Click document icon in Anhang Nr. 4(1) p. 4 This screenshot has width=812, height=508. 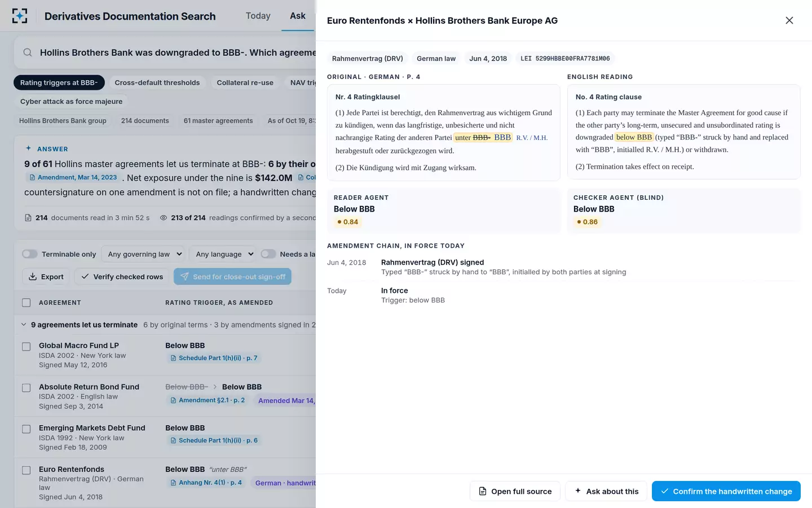pyautogui.click(x=174, y=483)
